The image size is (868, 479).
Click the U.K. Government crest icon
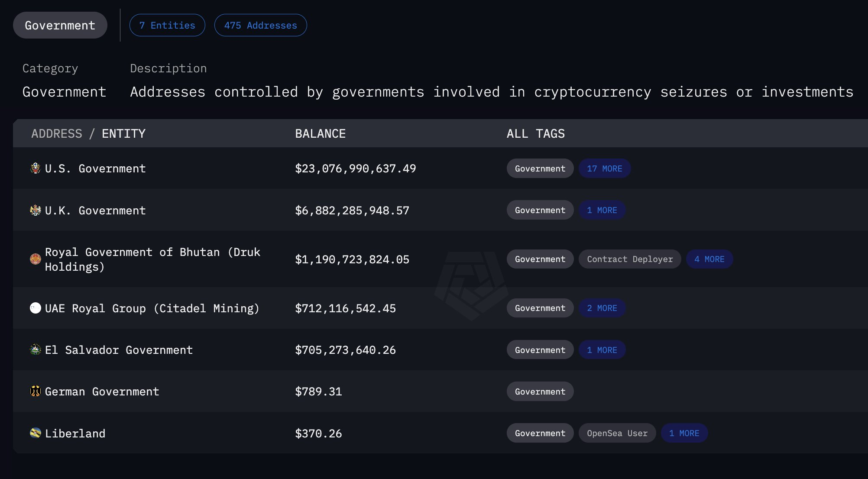pos(36,210)
